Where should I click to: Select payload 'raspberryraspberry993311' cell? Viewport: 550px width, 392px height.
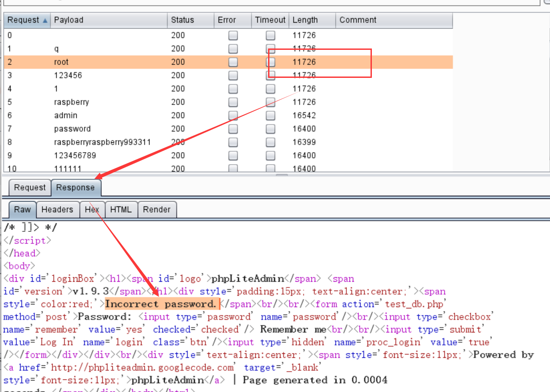click(x=102, y=142)
